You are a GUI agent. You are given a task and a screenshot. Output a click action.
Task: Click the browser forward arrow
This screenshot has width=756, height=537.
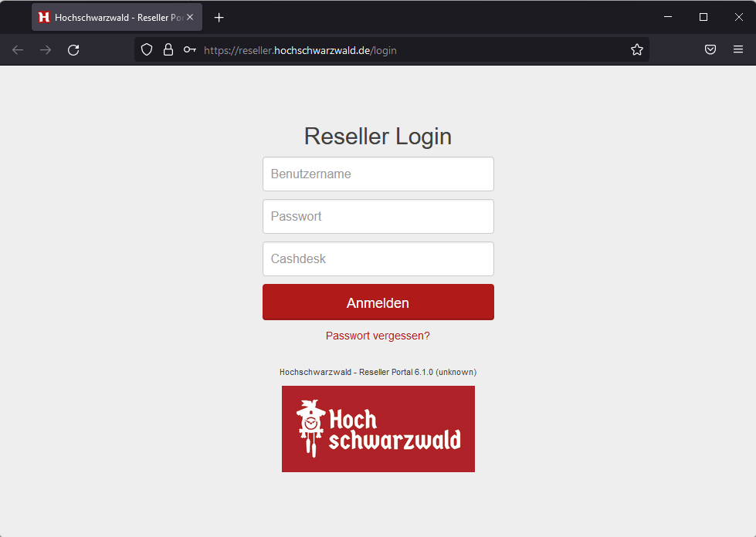point(46,50)
